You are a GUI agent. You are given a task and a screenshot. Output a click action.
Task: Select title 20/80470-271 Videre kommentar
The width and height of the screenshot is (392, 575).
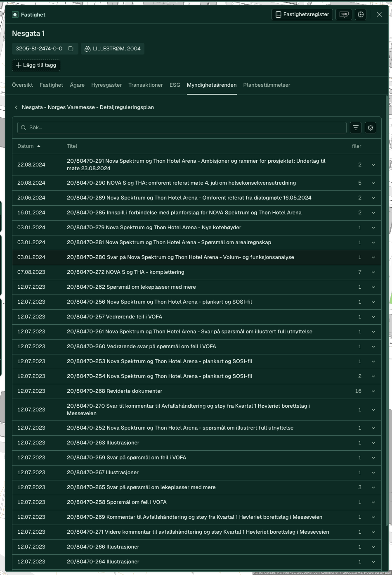pyautogui.click(x=198, y=532)
